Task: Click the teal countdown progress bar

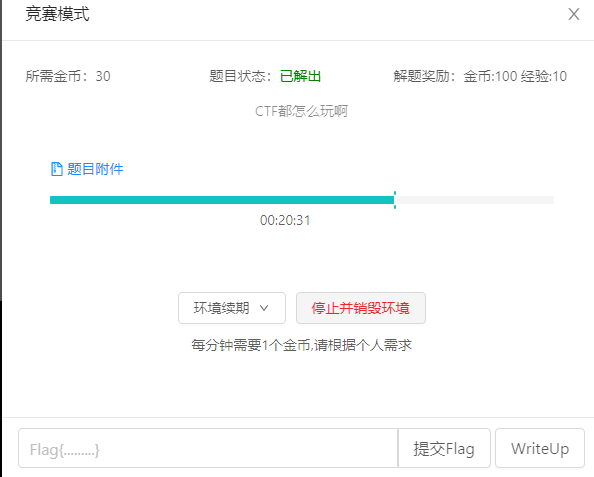Action: (302, 200)
